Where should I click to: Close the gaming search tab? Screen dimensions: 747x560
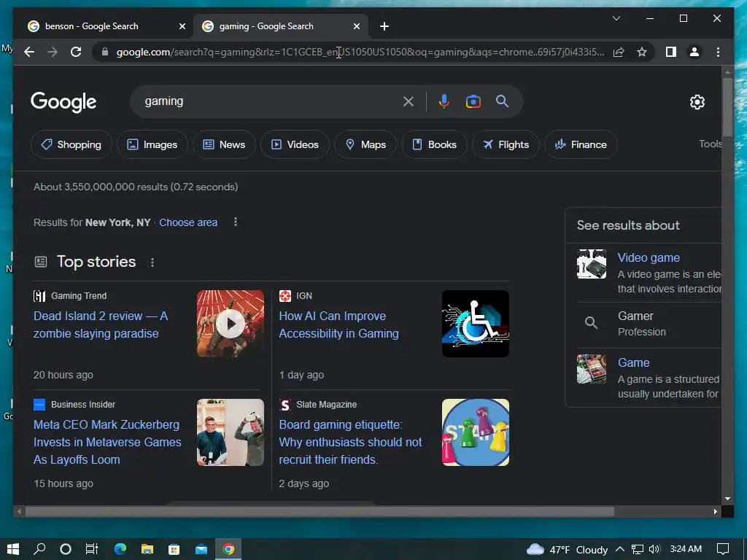[x=356, y=26]
